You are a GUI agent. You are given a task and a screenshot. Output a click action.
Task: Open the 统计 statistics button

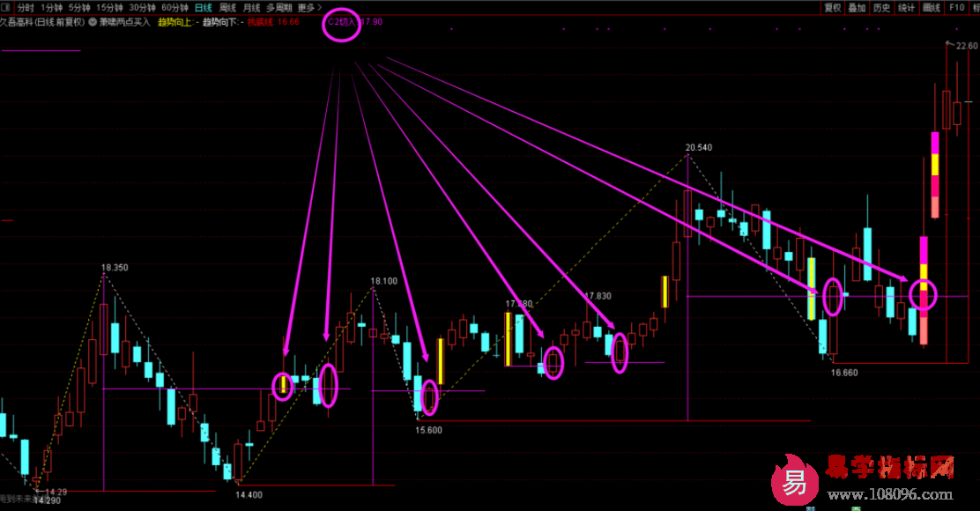tap(906, 7)
